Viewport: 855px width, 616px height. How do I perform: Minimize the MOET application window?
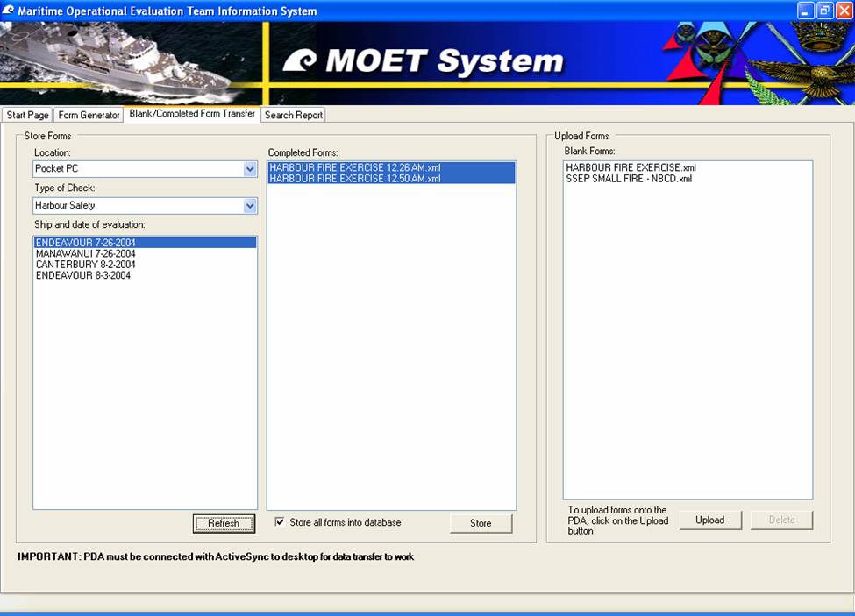coord(805,11)
